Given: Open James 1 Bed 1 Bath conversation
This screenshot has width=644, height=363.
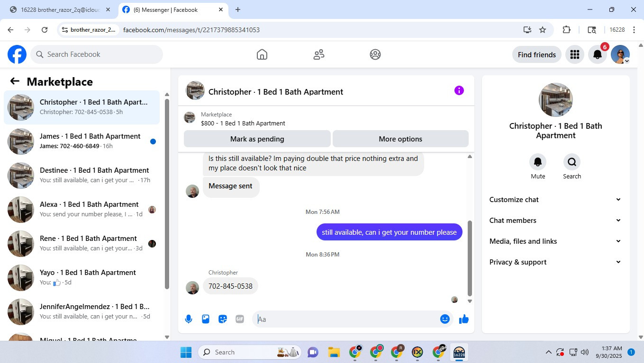Looking at the screenshot, I should (x=82, y=142).
